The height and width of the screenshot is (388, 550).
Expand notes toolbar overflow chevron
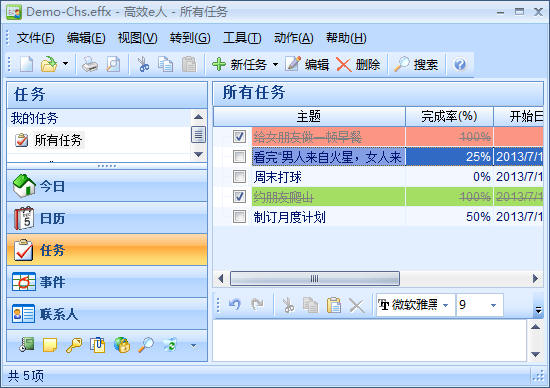tap(538, 310)
